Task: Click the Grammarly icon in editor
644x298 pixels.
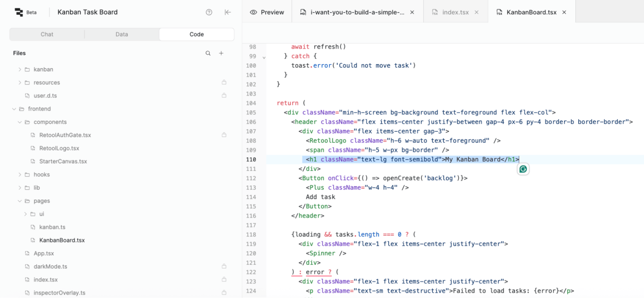Action: pyautogui.click(x=523, y=169)
